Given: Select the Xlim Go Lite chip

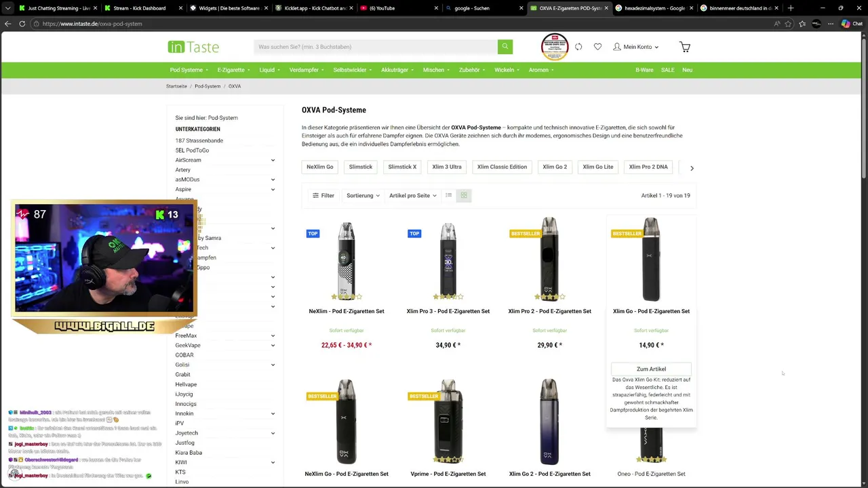Looking at the screenshot, I should coord(598,167).
